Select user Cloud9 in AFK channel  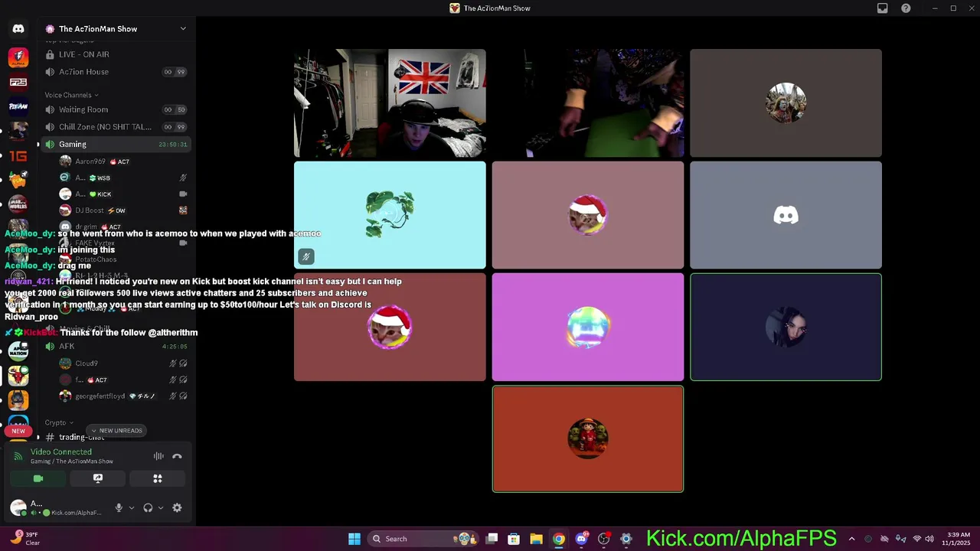click(x=122, y=364)
